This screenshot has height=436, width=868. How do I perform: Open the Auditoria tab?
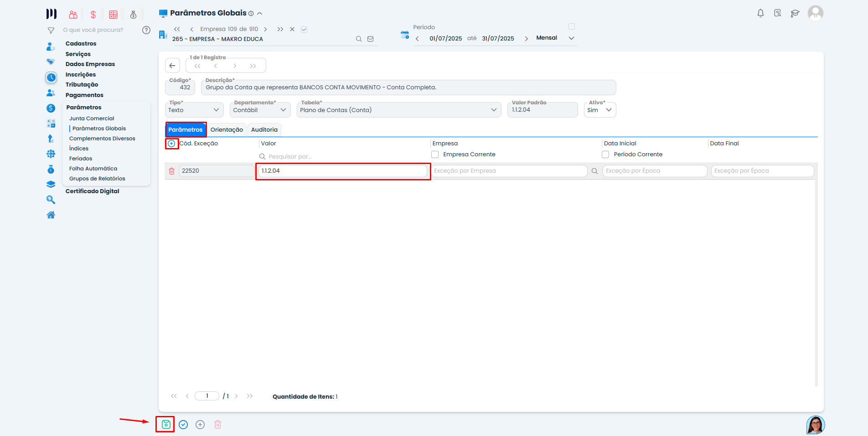pos(264,130)
